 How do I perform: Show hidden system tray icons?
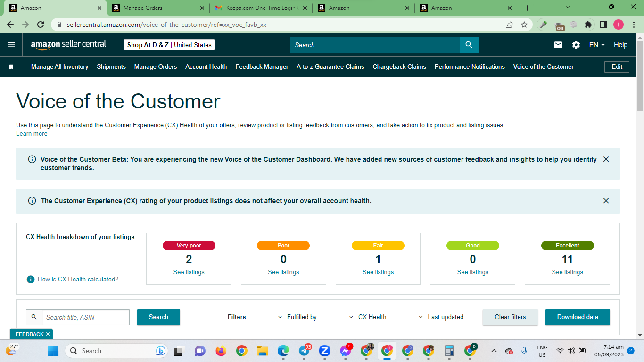[x=494, y=351]
